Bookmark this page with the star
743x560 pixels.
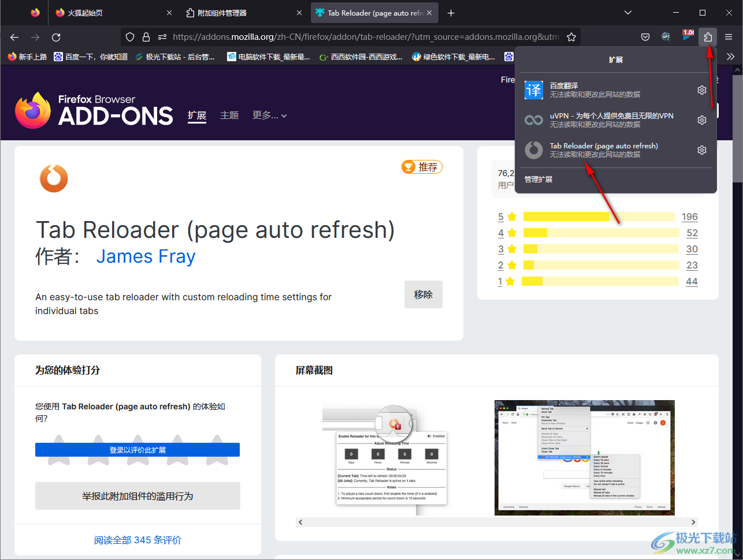tap(571, 37)
